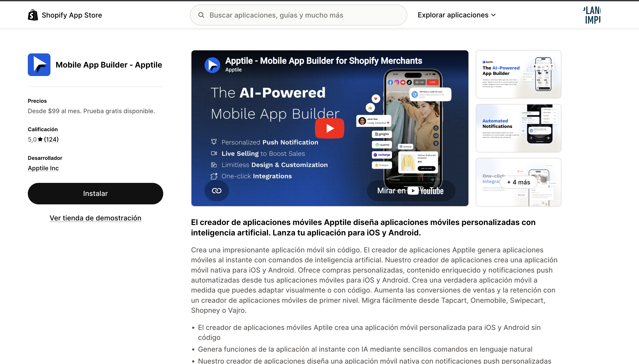The height and width of the screenshot is (364, 639).
Task: Click the Apptile app icon beside the title
Action: click(39, 65)
